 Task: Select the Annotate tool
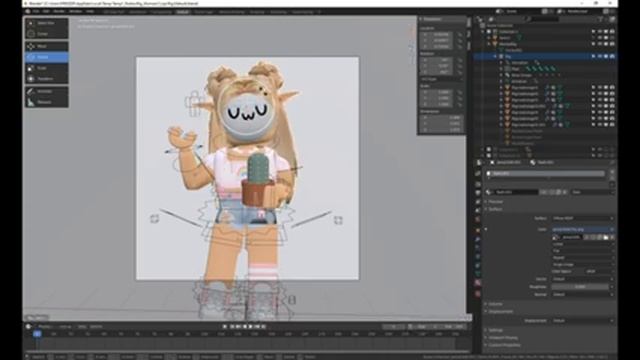pyautogui.click(x=47, y=91)
